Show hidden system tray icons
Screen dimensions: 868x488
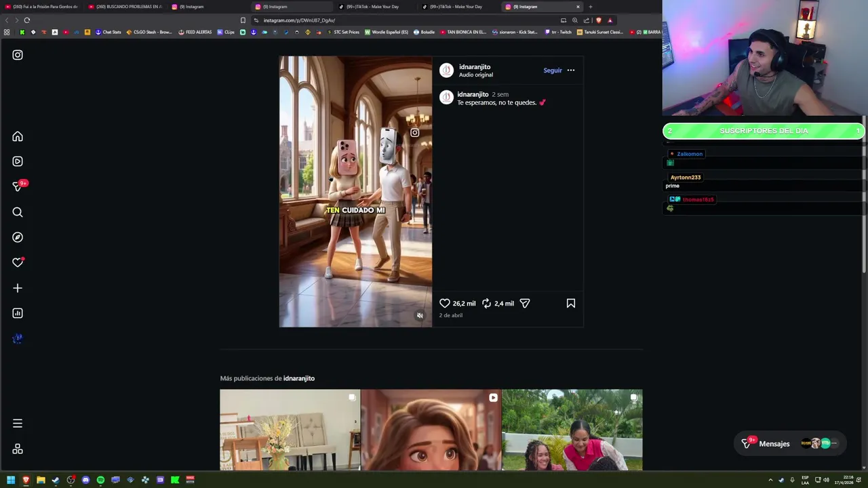pos(770,480)
